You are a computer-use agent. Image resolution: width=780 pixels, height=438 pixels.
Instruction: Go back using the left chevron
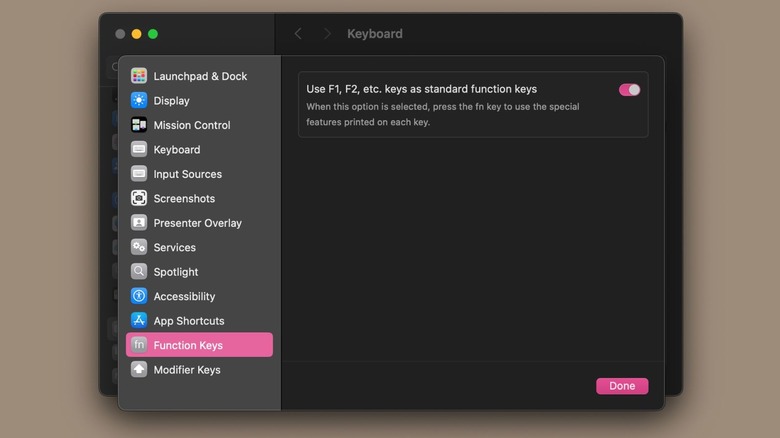tap(298, 34)
